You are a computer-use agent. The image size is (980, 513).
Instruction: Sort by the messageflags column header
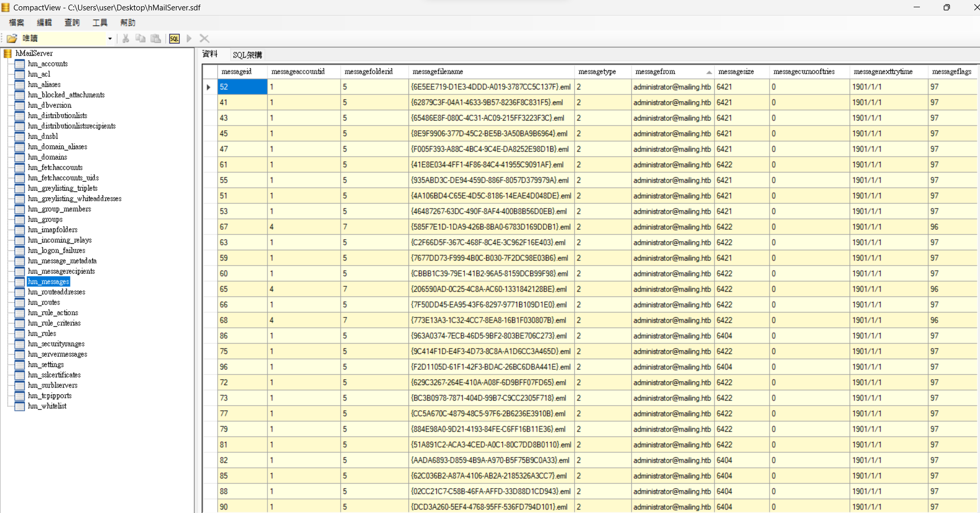coord(953,72)
